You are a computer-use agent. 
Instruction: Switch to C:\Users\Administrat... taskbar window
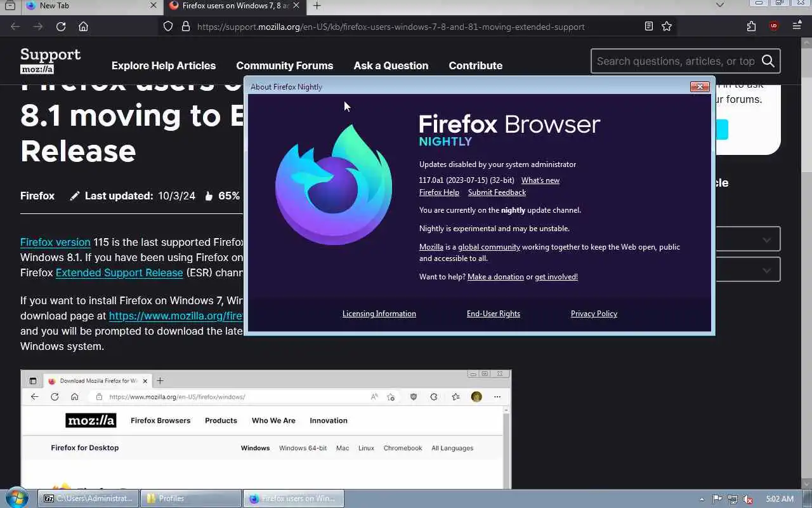coord(88,498)
